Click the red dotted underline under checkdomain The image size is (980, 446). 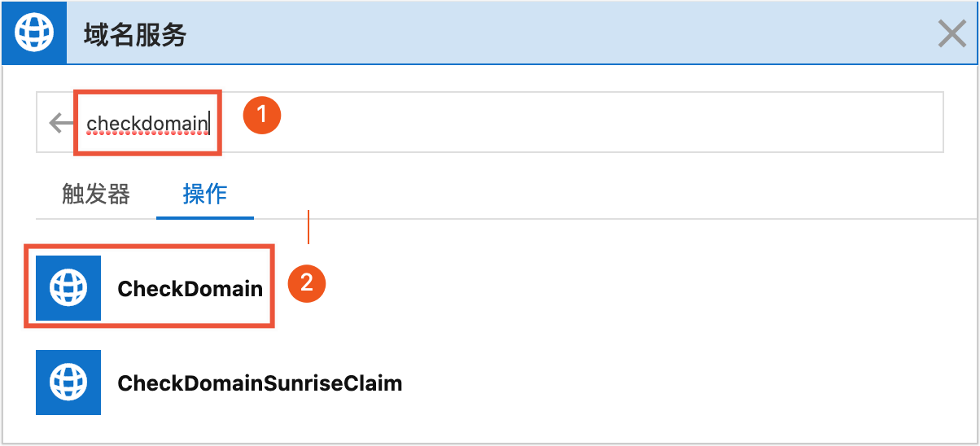coord(147,133)
